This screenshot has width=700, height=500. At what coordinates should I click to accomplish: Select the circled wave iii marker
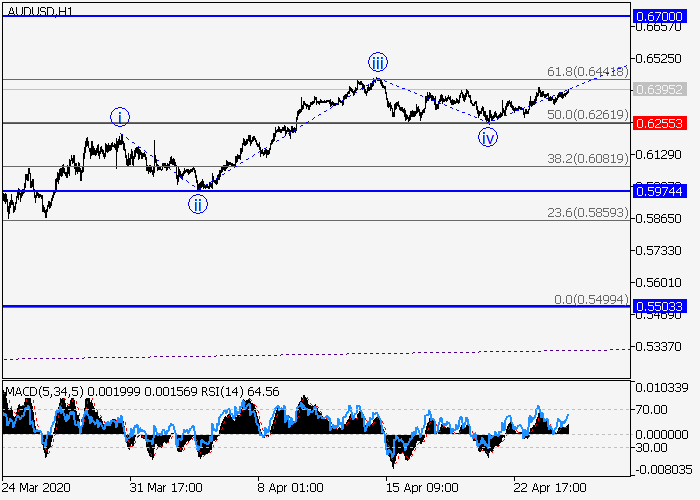click(x=377, y=61)
